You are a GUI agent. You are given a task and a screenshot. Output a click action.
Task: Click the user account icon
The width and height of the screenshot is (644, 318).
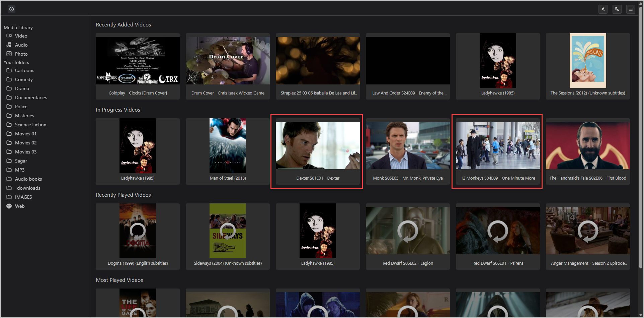click(11, 9)
